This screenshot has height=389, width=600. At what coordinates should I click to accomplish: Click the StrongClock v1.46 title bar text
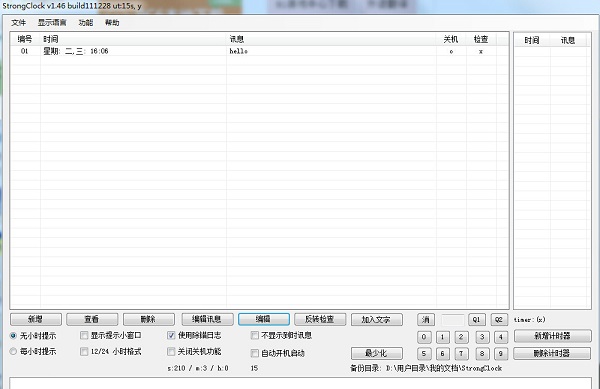click(72, 6)
